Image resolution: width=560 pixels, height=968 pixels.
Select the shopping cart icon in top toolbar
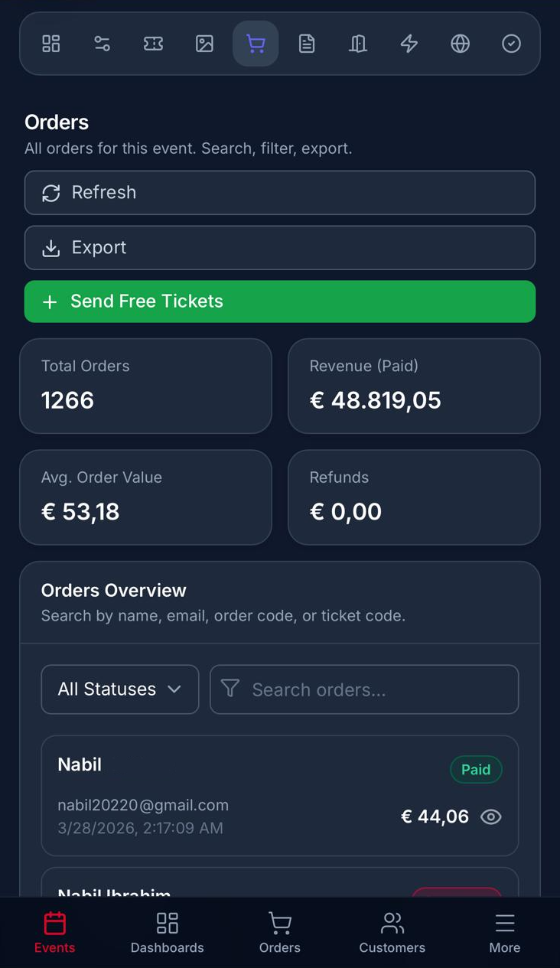click(x=256, y=44)
